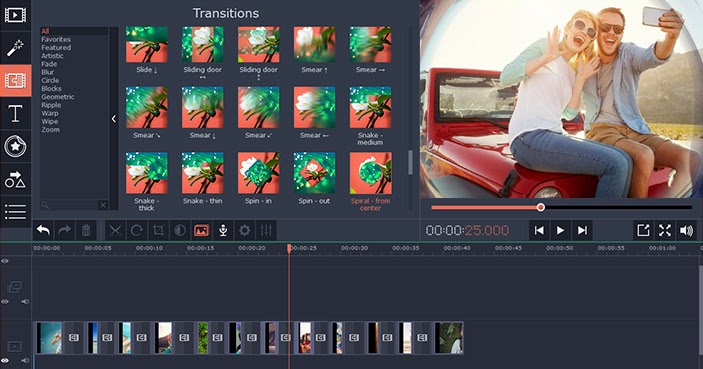Viewport: 703px width, 369px height.
Task: Open the Stickers tab with star icon
Action: click(15, 147)
